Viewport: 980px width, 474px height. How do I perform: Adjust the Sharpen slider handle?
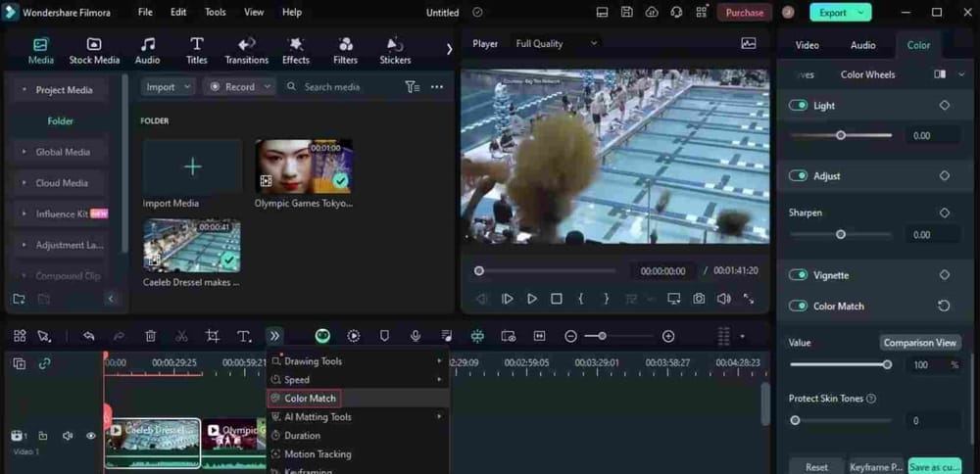(x=840, y=235)
